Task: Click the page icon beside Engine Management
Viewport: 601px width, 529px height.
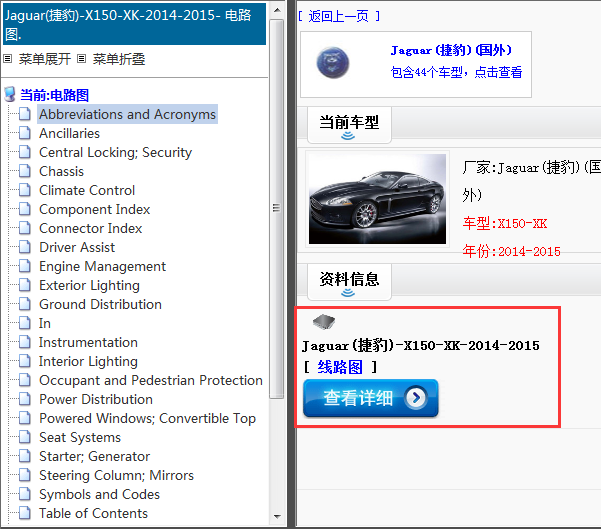Action: coord(25,266)
